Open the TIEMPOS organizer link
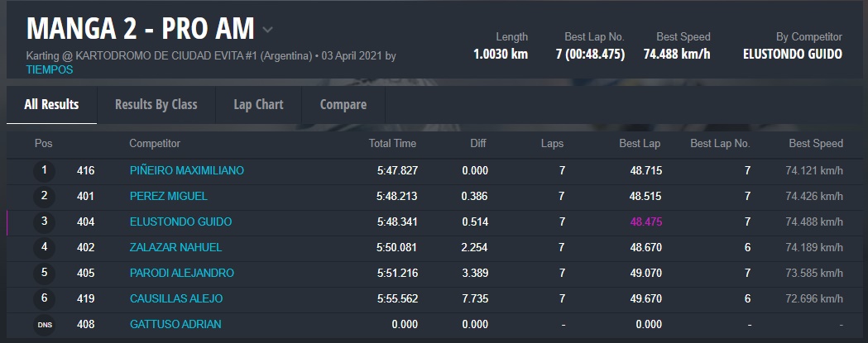Image resolution: width=868 pixels, height=343 pixels. click(50, 70)
